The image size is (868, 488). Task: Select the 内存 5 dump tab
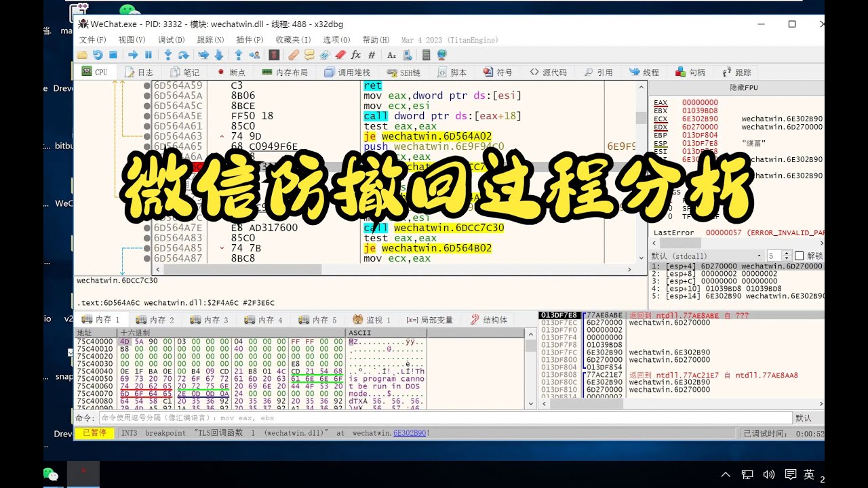click(318, 320)
